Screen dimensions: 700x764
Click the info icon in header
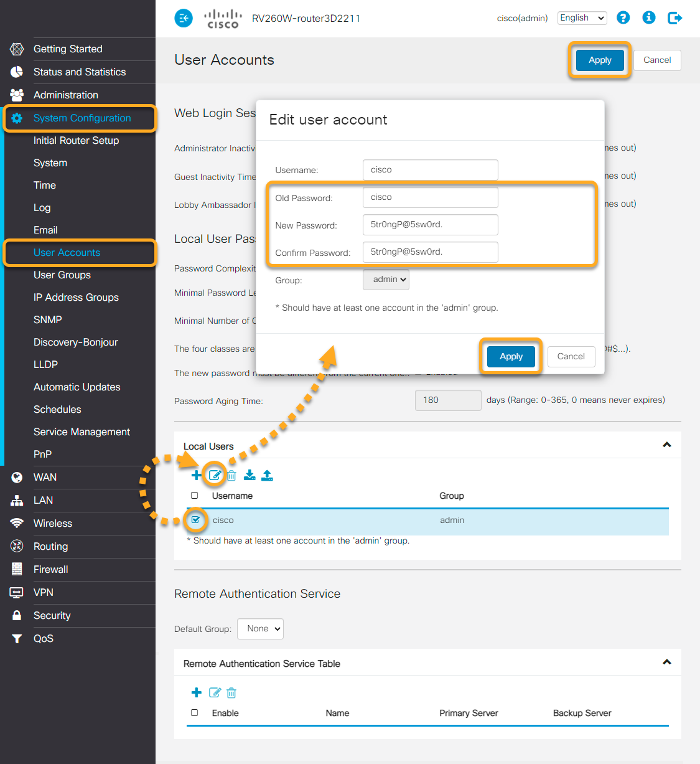pos(648,17)
